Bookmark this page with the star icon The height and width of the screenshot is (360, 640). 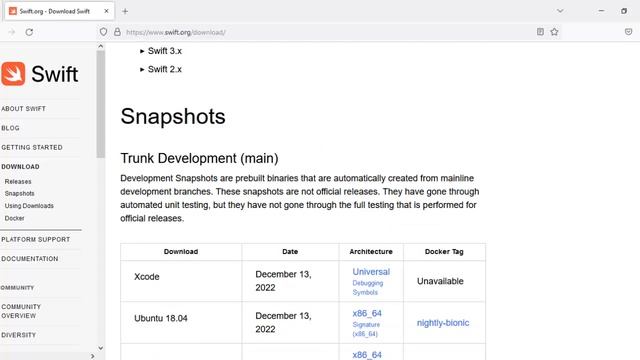point(554,32)
